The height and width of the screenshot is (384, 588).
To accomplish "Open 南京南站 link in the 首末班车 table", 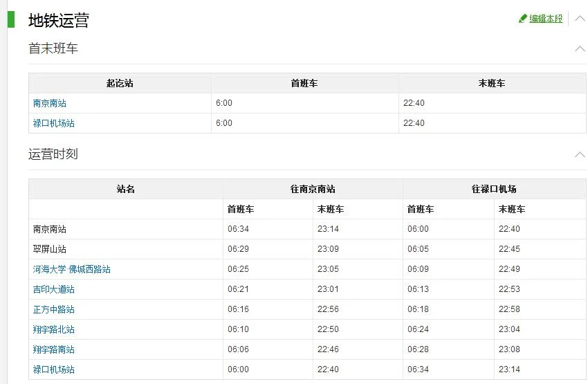I will (x=50, y=103).
